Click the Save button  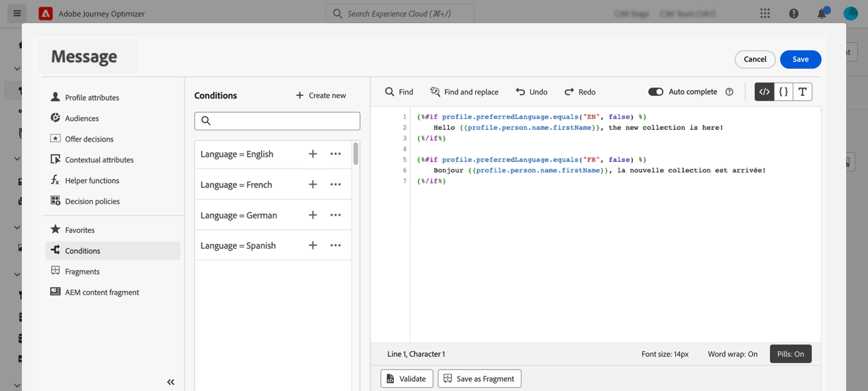[x=800, y=59]
